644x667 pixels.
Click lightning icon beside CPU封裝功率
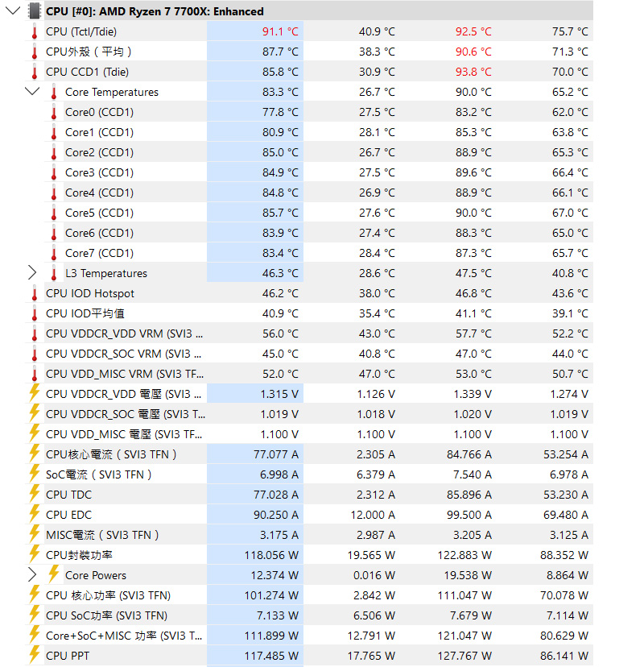[x=35, y=554]
